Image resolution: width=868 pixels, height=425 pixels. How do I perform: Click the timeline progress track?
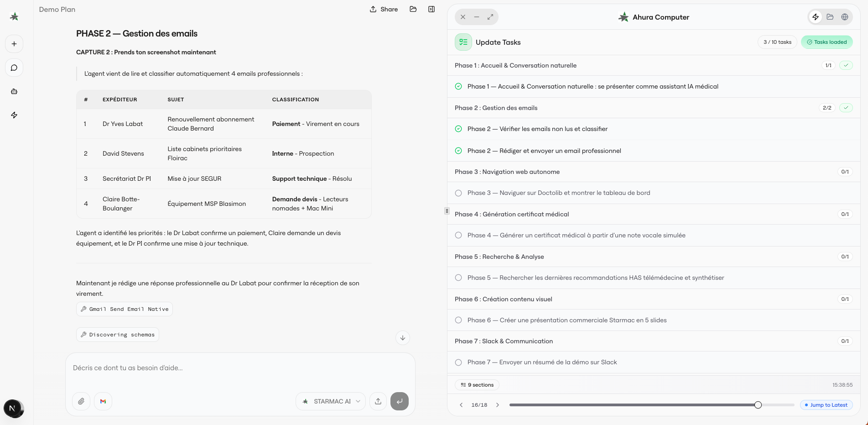652,405
